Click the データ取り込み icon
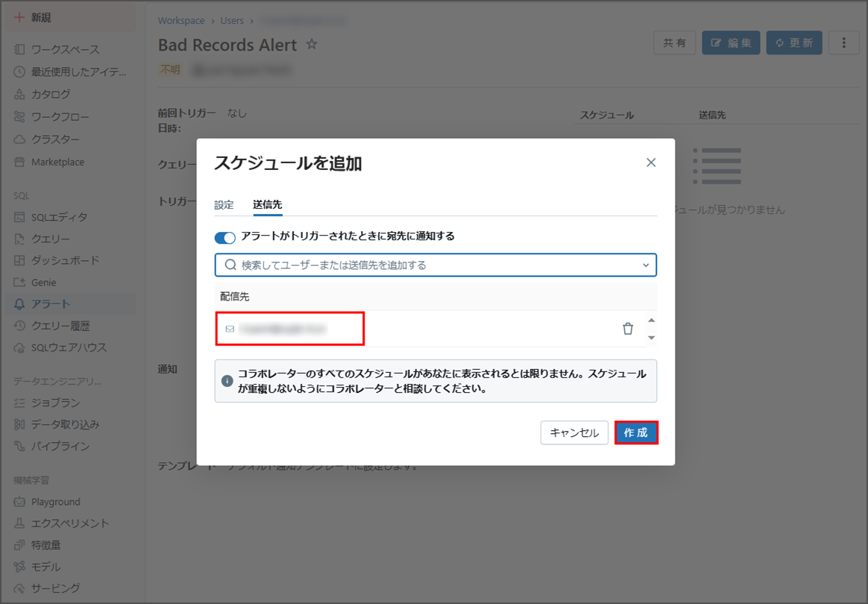 (x=19, y=424)
